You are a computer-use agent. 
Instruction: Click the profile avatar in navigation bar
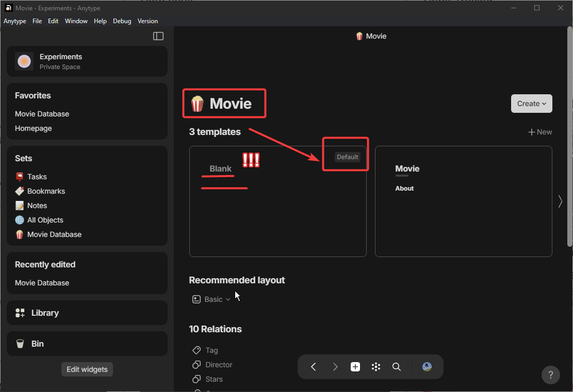coord(427,367)
